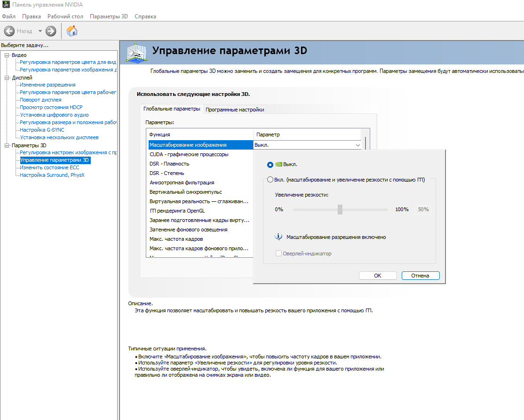Open the Масштабирование изображения value dropdown
This screenshot has width=524, height=420.
coord(357,145)
